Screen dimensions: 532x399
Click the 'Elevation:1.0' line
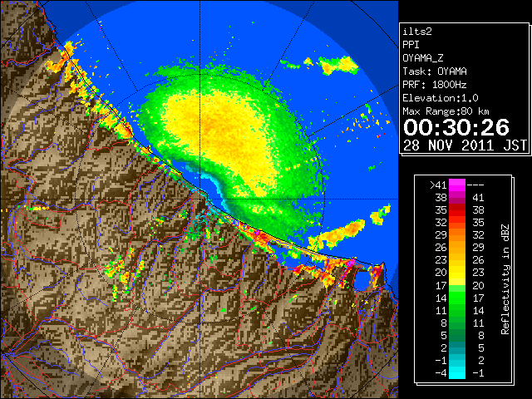[441, 98]
